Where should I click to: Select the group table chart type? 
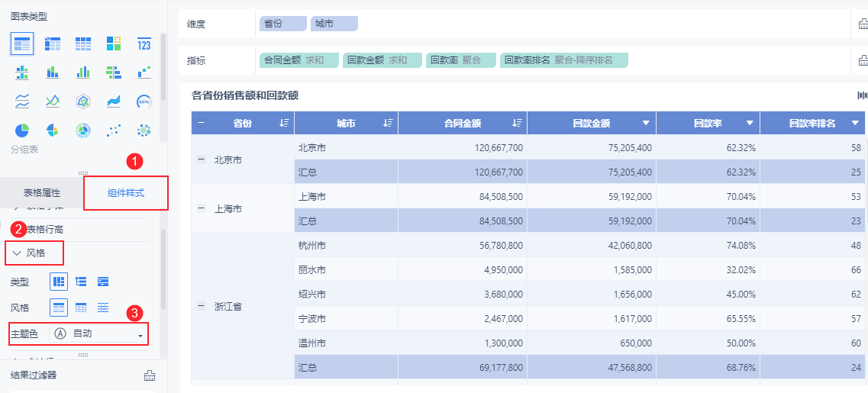[x=22, y=44]
